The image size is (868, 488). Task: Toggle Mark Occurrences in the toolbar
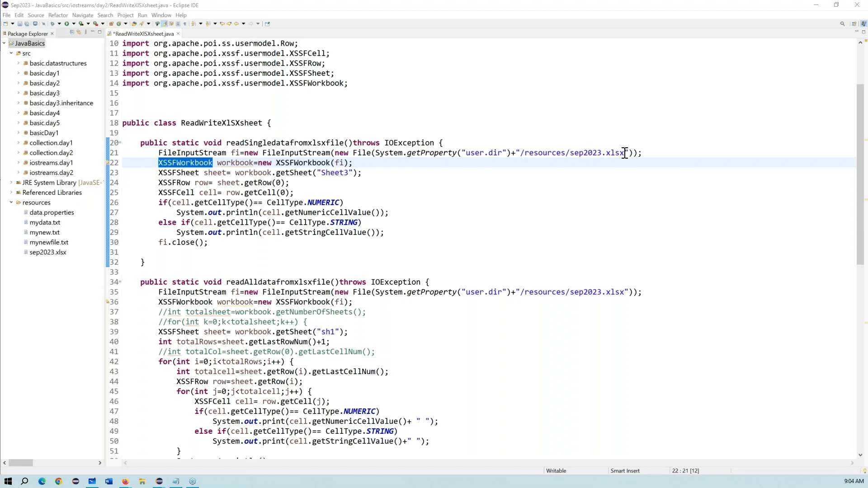click(165, 23)
